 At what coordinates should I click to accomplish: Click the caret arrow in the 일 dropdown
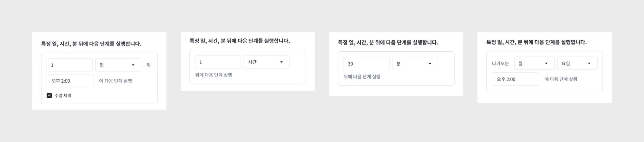[x=133, y=65]
